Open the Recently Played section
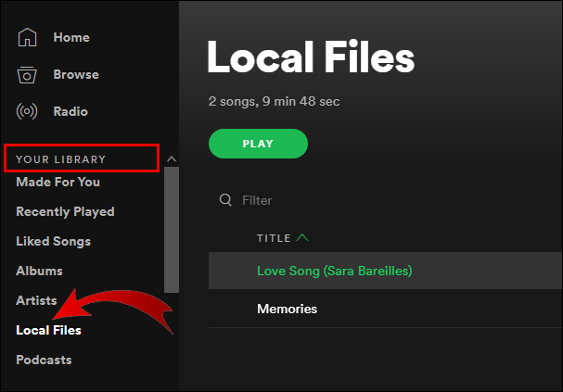 pos(65,212)
